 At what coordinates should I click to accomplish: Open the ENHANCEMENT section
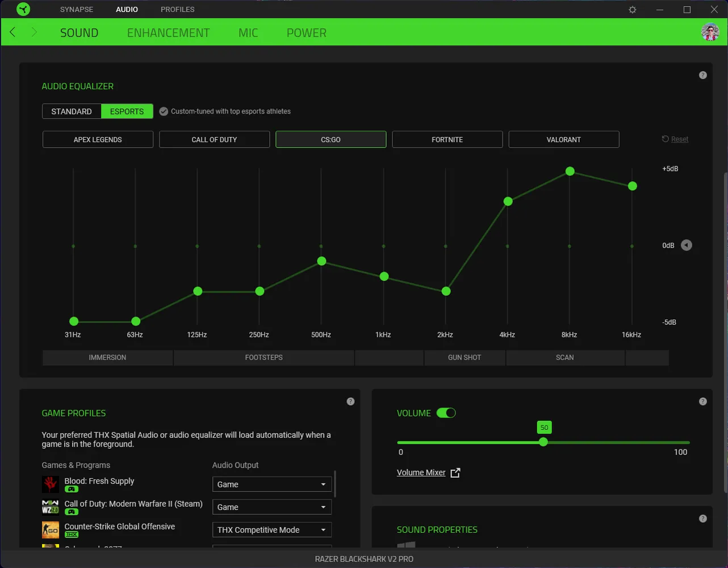click(x=169, y=33)
